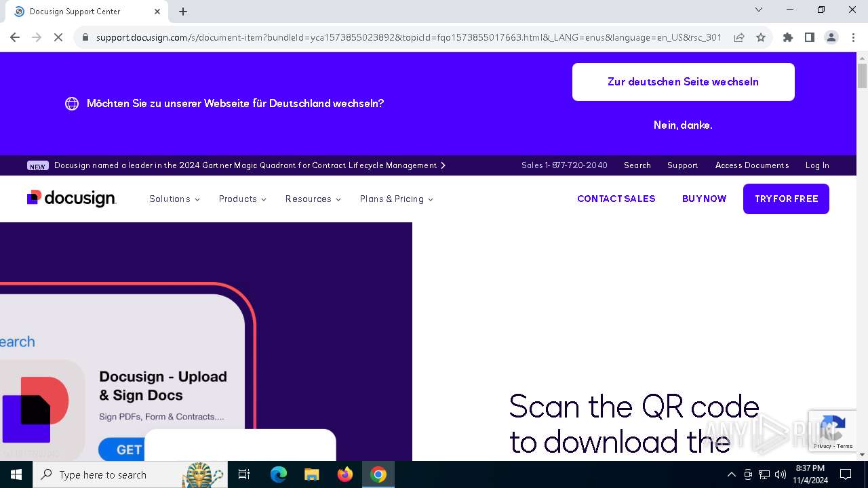Screen dimensions: 868x488
Task: Click the browser address bar URL
Action: [409, 37]
